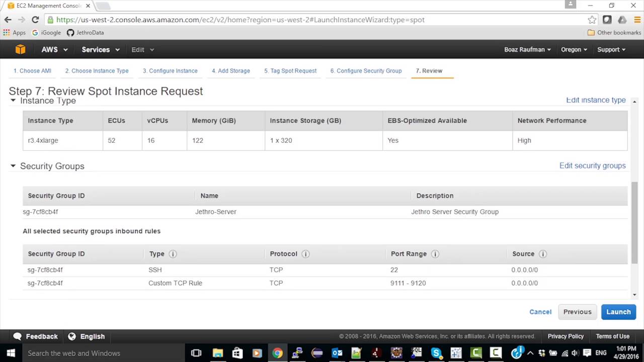This screenshot has height=362, width=644.
Task: Click the Previous button
Action: (578, 312)
